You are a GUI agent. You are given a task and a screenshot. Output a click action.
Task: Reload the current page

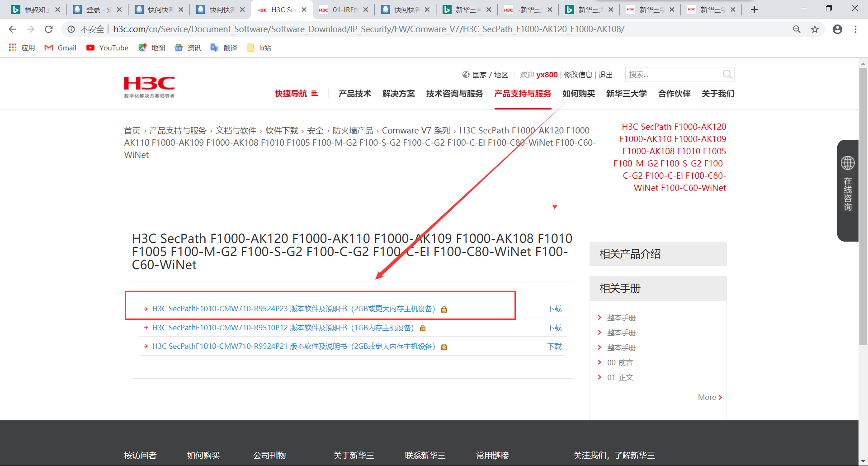click(49, 29)
